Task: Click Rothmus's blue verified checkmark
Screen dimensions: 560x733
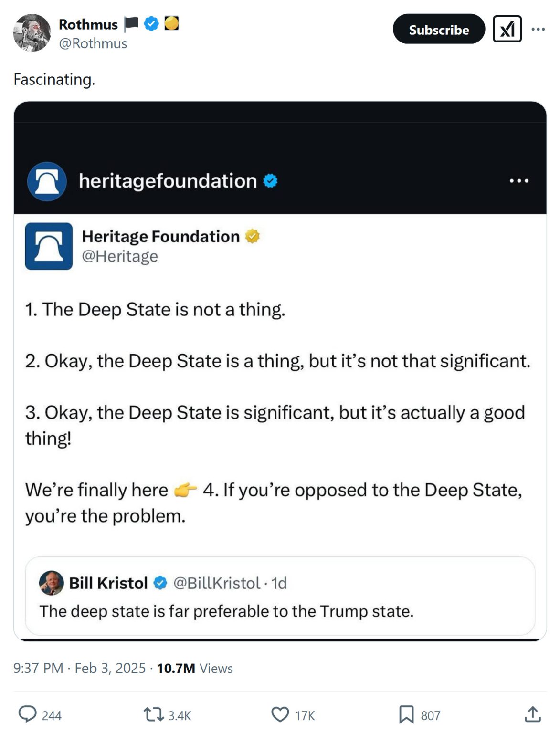Action: pos(150,24)
